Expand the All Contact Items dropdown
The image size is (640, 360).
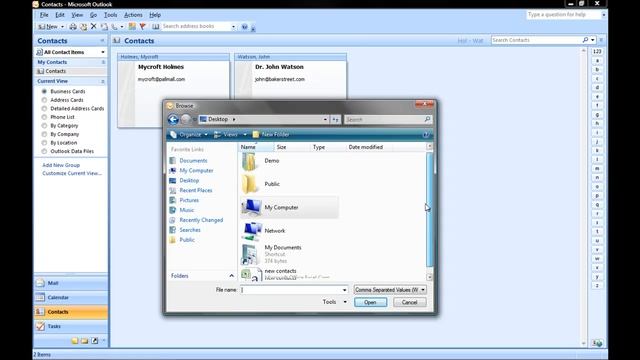tap(102, 52)
